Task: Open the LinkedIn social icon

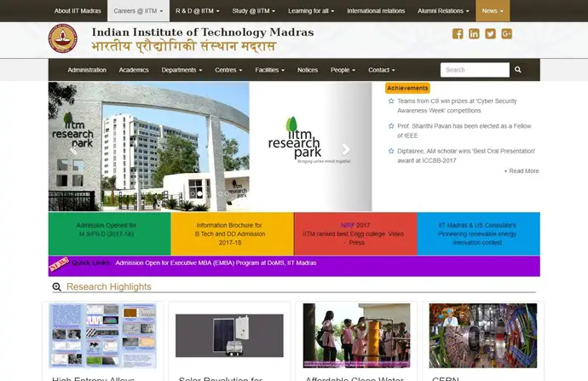Action: (x=474, y=34)
